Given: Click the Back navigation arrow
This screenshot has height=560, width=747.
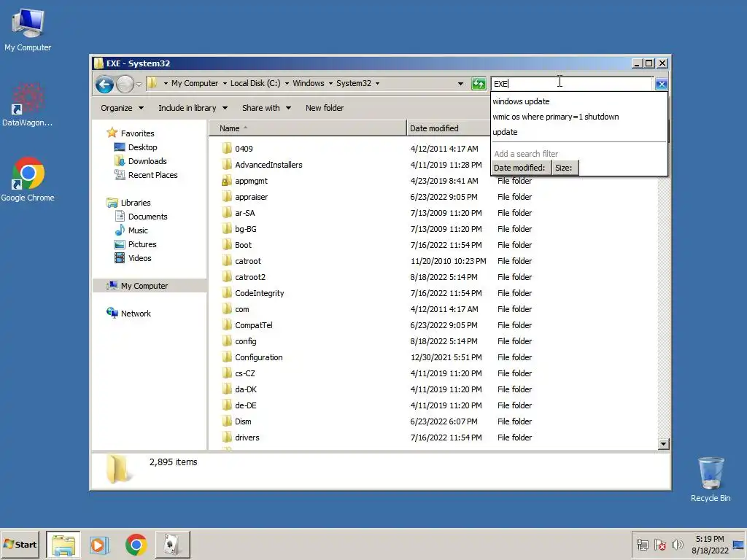Looking at the screenshot, I should (x=104, y=85).
